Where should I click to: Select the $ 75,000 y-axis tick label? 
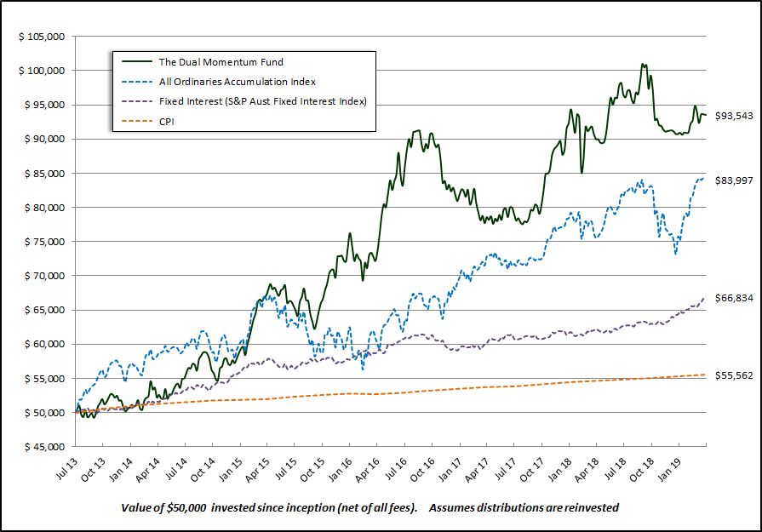(43, 242)
